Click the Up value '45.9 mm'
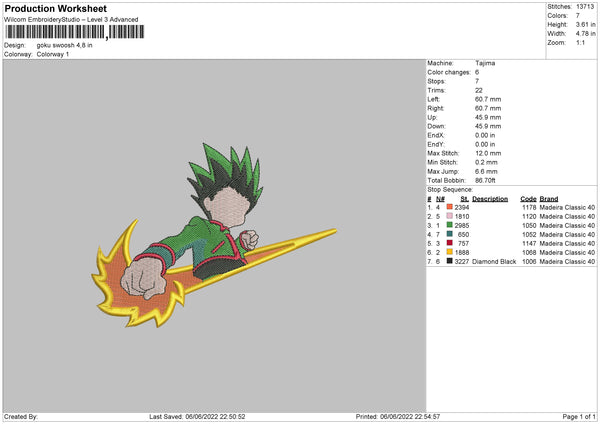 point(488,117)
